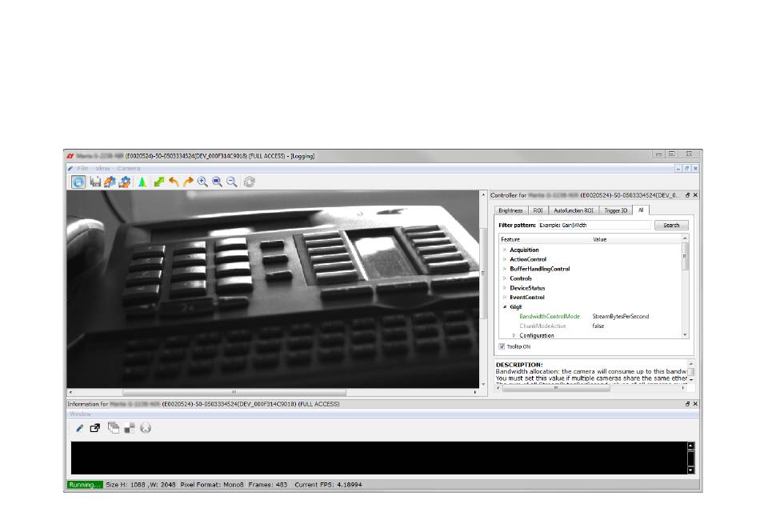Viewport: 760px width, 532px height.
Task: Expand the Acquisition feature category
Action: click(505, 250)
